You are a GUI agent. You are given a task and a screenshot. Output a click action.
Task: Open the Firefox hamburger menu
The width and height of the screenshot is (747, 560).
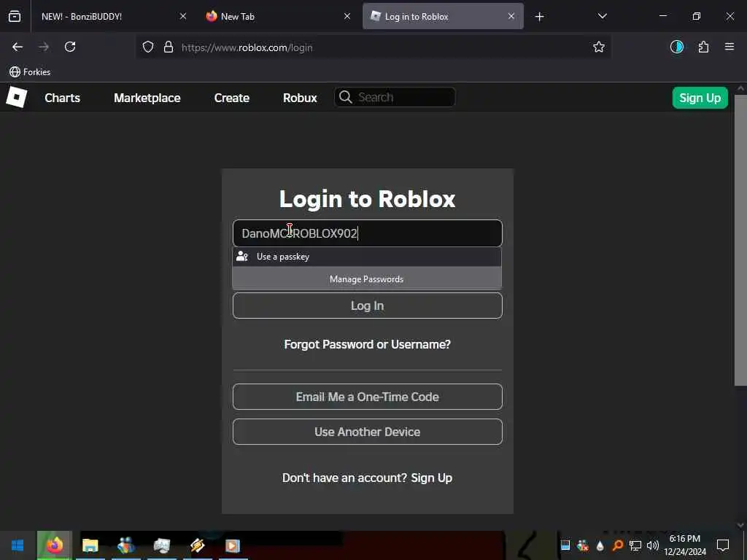coord(729,47)
